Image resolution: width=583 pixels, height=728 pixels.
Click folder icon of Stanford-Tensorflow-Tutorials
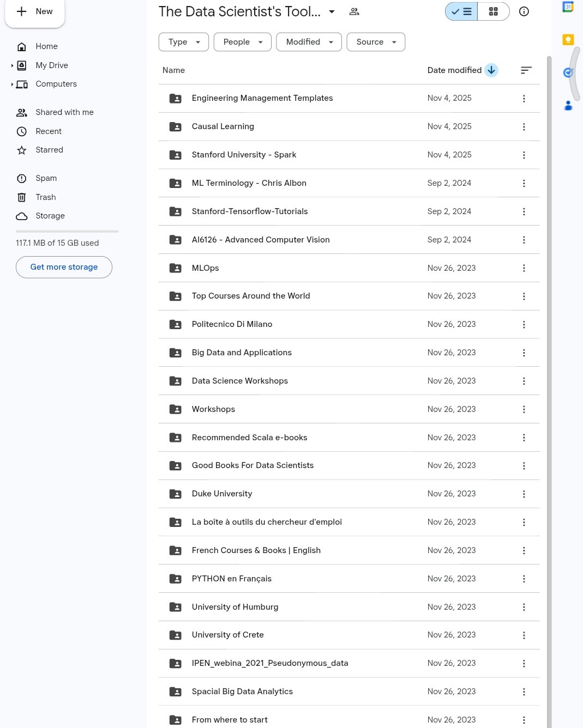[x=176, y=211]
